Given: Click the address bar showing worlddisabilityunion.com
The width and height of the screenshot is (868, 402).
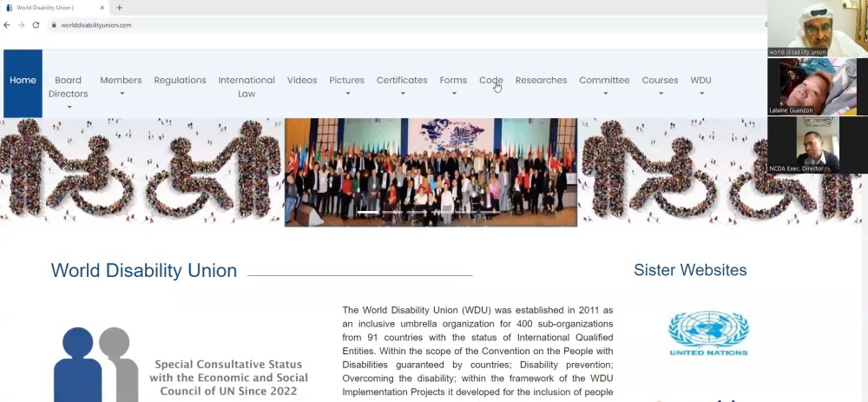Looking at the screenshot, I should click(x=407, y=25).
